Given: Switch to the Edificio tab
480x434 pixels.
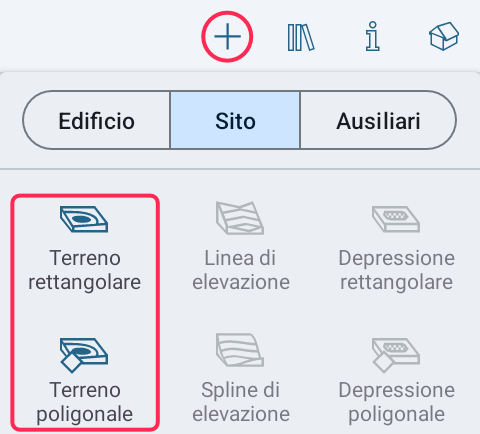Looking at the screenshot, I should pyautogui.click(x=97, y=120).
